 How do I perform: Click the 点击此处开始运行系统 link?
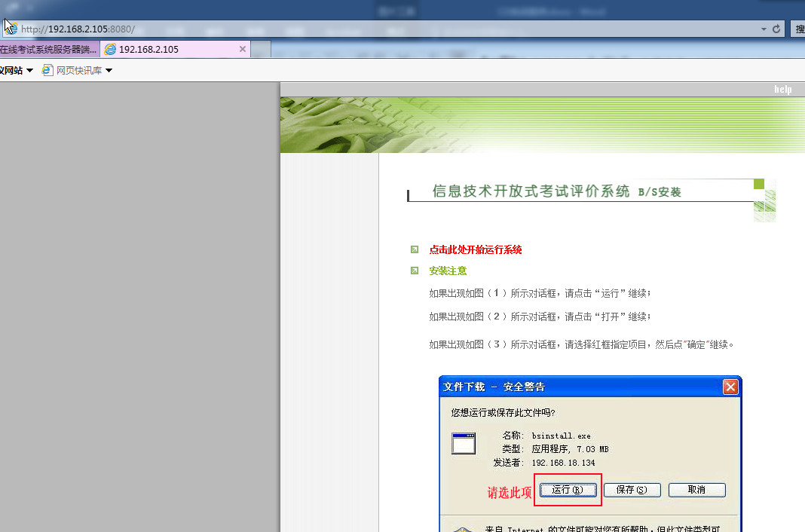click(x=475, y=249)
